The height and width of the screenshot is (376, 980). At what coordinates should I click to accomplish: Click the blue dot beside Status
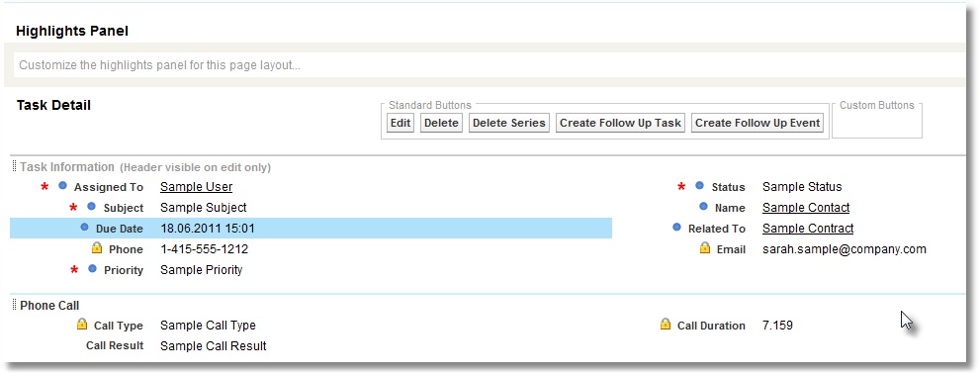click(699, 186)
